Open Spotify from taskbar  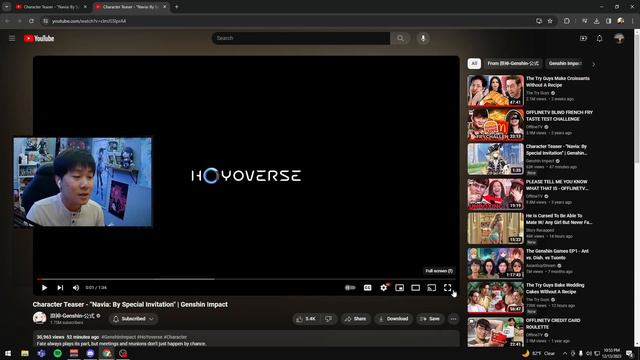point(58,353)
